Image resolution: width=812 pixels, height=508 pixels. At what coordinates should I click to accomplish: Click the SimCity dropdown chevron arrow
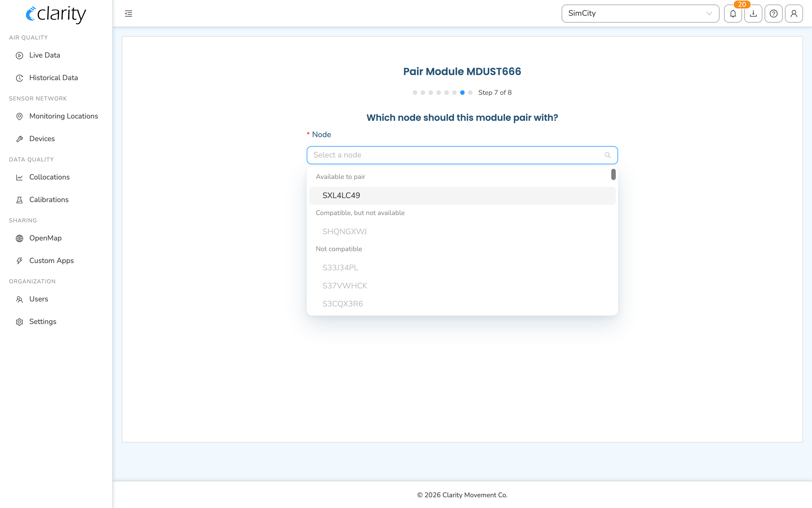(x=709, y=14)
